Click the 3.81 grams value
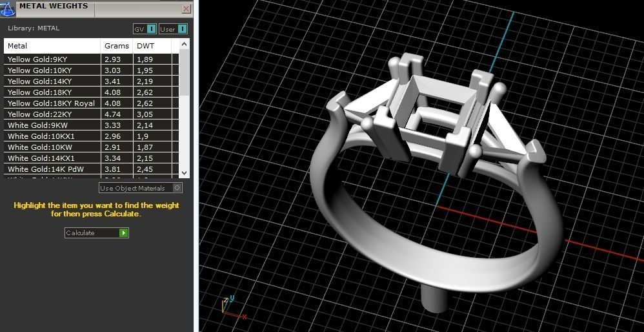The height and width of the screenshot is (332, 644). (112, 169)
